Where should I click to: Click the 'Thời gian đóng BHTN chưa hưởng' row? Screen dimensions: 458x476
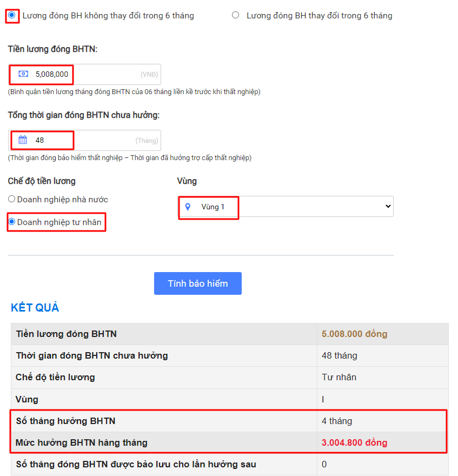click(230, 355)
